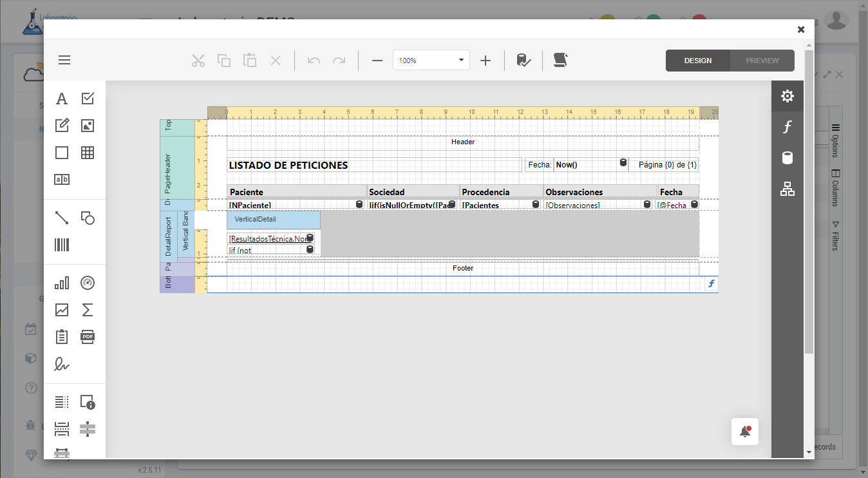Select the Now() date field
This screenshot has height=478, width=868.
point(590,165)
